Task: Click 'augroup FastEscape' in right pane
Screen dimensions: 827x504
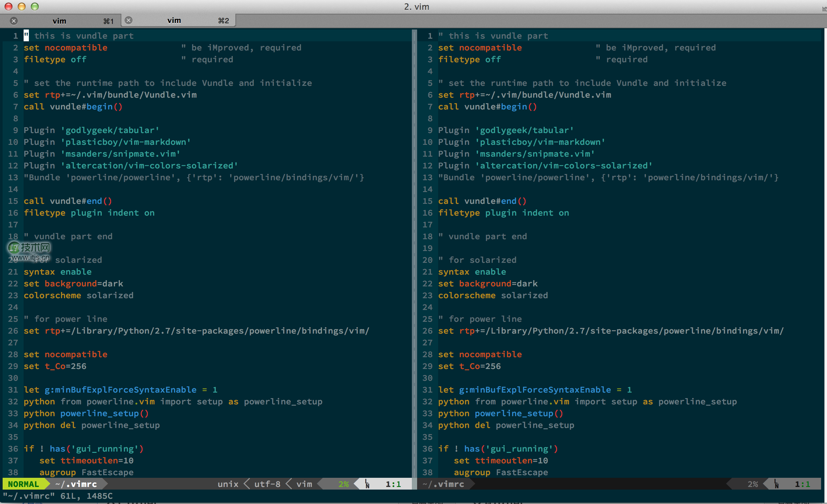Action: (501, 473)
